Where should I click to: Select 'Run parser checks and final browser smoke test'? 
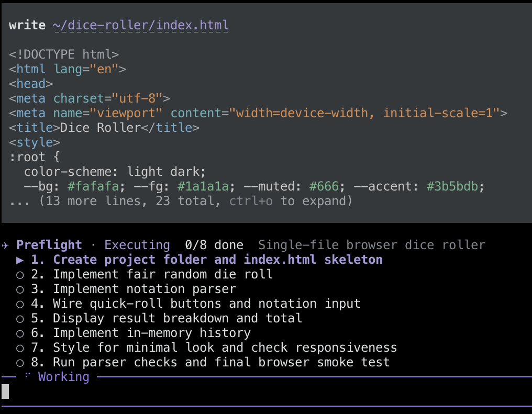[x=221, y=362]
